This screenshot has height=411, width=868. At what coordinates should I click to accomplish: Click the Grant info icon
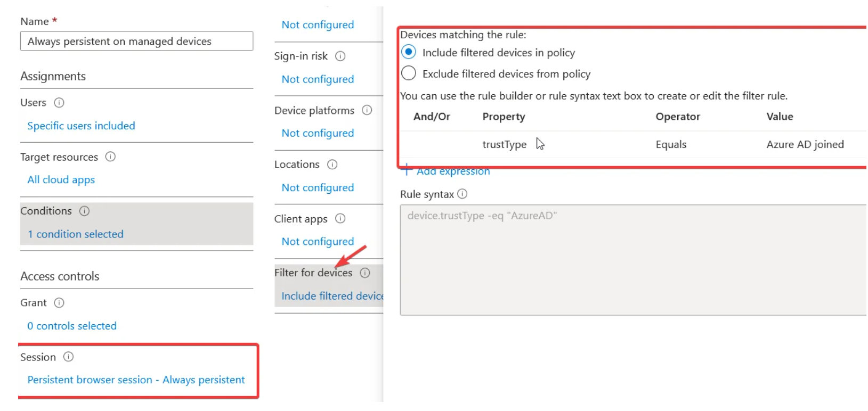click(x=58, y=303)
